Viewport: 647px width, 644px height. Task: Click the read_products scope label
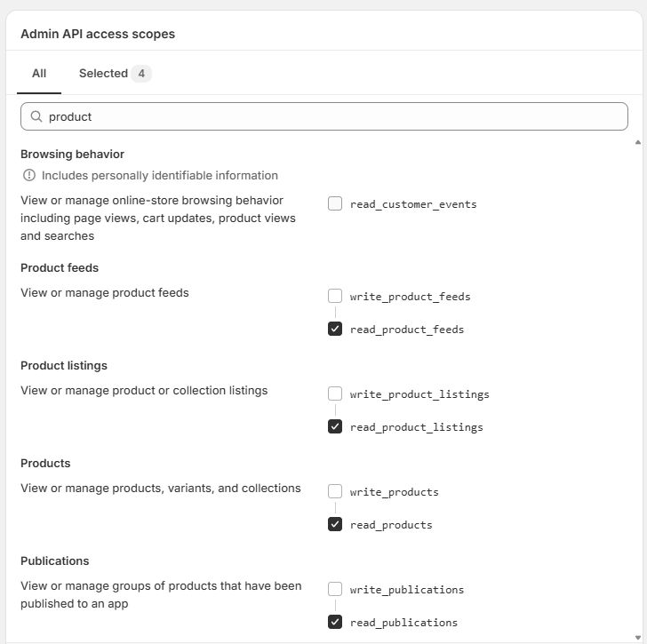391,525
